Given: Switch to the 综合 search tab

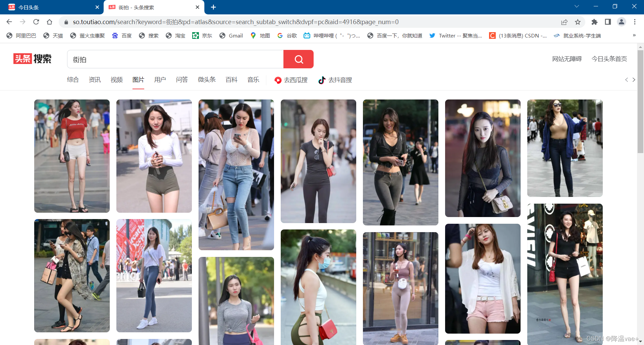Looking at the screenshot, I should tap(73, 80).
